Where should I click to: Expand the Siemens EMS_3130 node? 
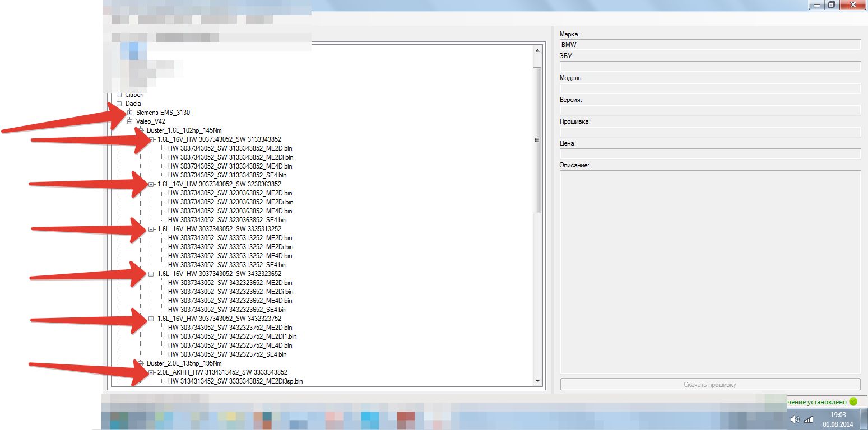coord(130,113)
